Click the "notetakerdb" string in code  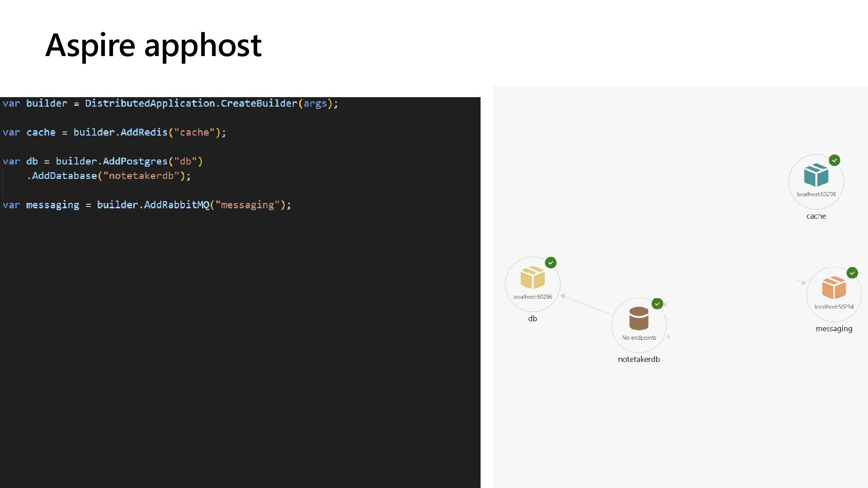click(x=141, y=176)
